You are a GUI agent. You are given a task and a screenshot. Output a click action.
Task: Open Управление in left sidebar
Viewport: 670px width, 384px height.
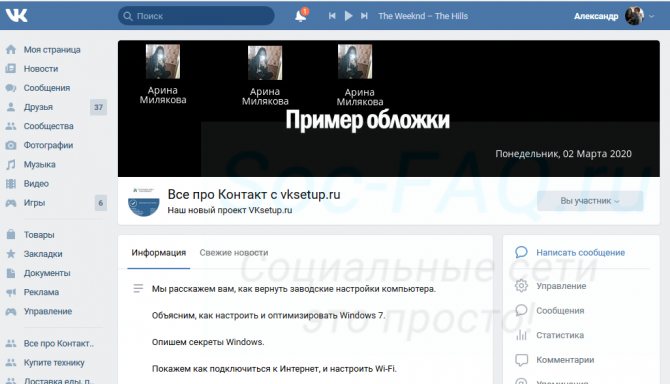click(47, 311)
